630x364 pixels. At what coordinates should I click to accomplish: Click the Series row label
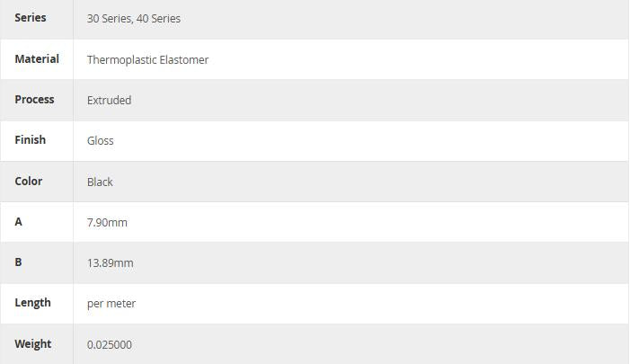pyautogui.click(x=31, y=18)
